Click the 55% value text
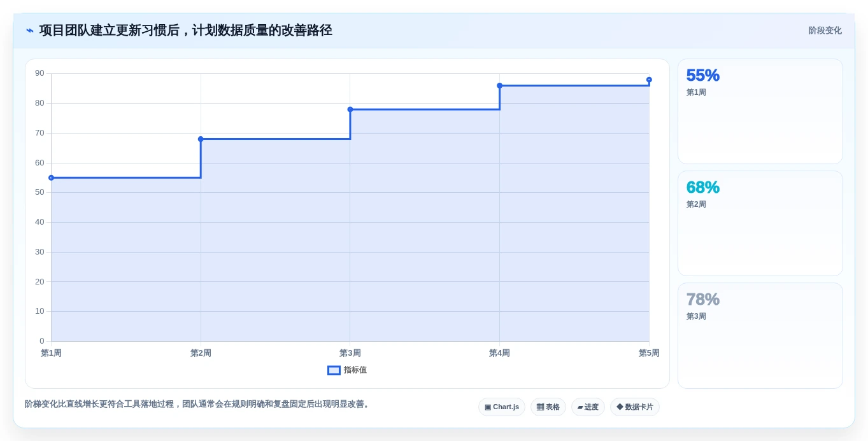The image size is (868, 441). (702, 75)
